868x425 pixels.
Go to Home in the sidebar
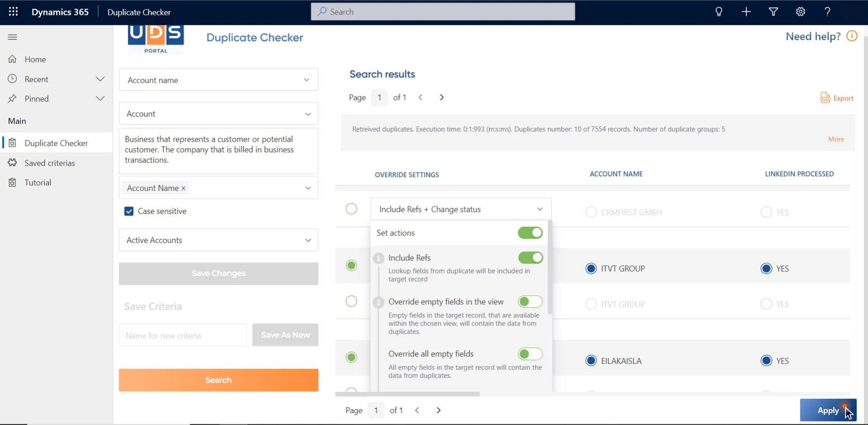(36, 59)
